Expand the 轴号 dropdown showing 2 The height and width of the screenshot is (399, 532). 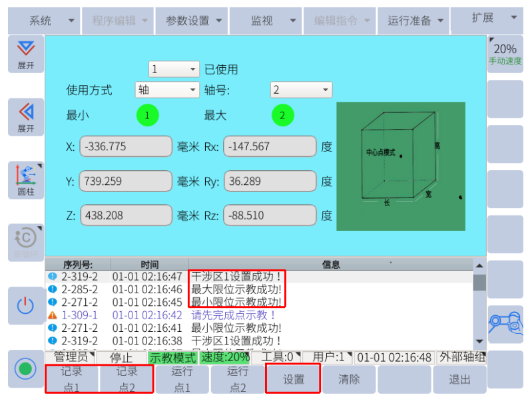click(301, 90)
